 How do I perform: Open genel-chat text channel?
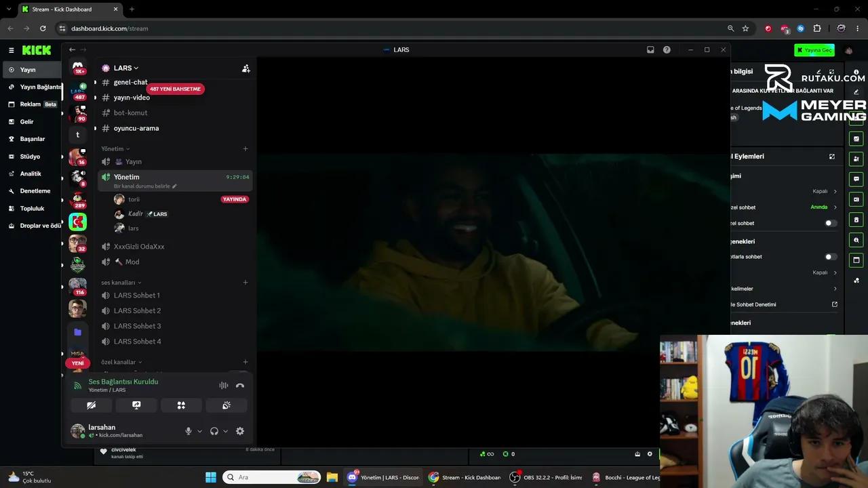click(x=130, y=82)
